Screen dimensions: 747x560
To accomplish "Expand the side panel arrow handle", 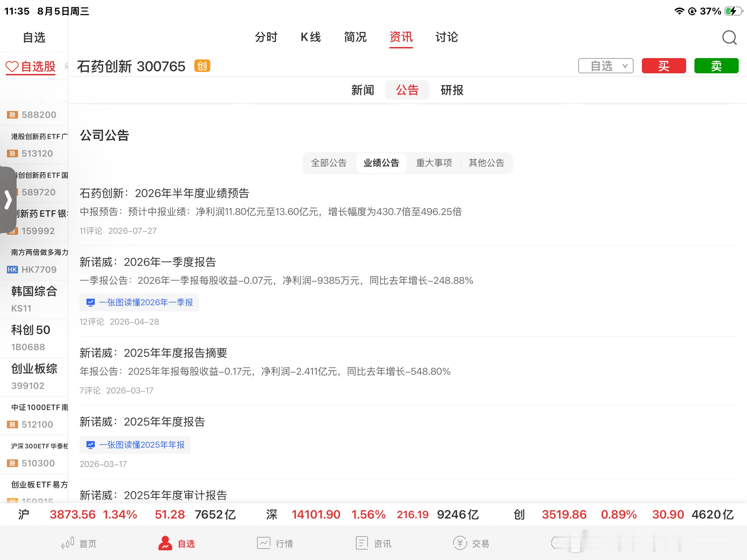I will (8, 200).
